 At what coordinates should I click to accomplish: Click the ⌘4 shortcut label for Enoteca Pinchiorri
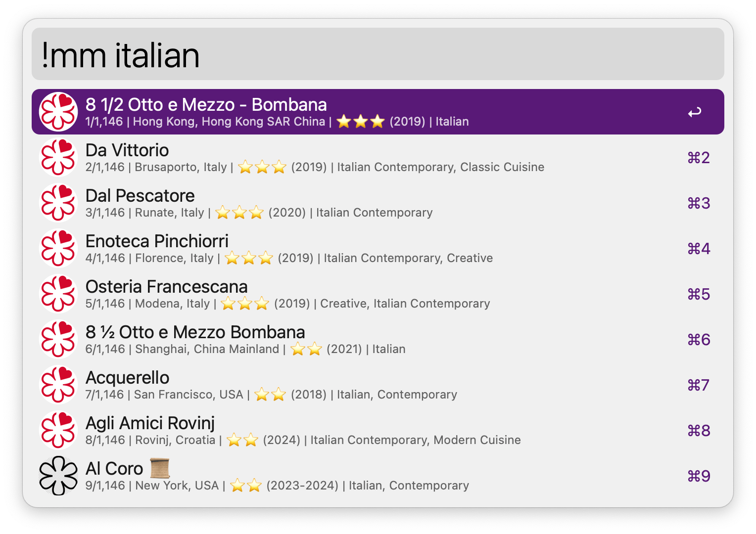tap(699, 249)
